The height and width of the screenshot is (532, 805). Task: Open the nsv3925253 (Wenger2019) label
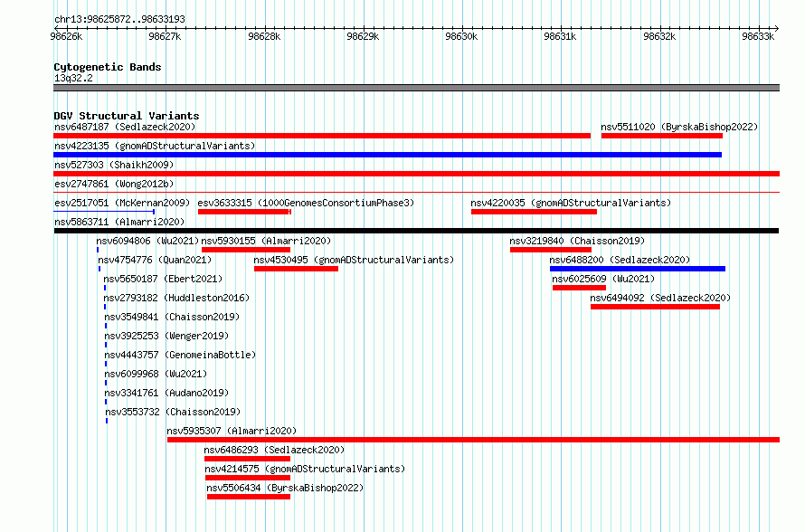point(166,336)
